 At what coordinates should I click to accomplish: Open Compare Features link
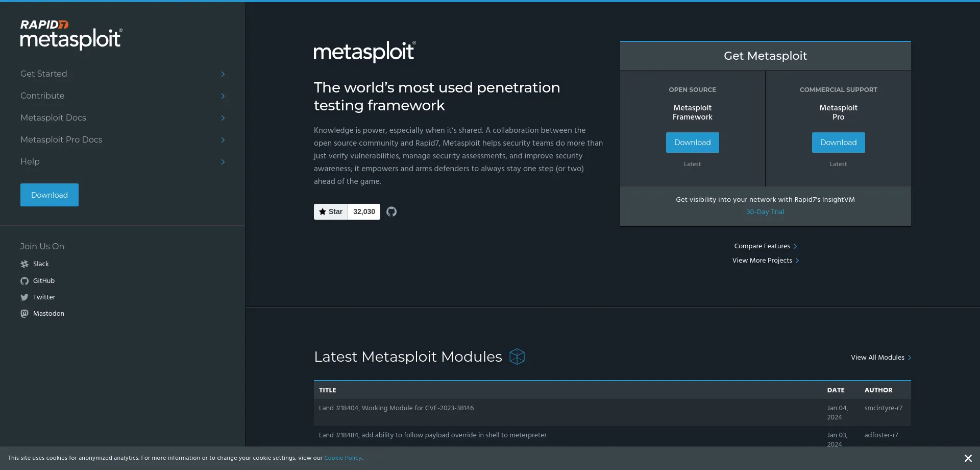[765, 246]
